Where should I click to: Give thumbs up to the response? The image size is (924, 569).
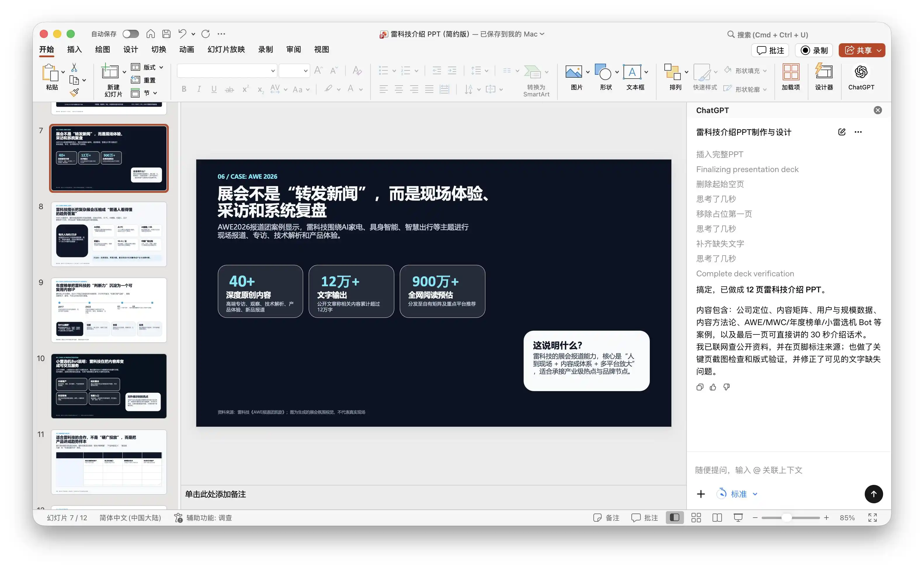713,387
